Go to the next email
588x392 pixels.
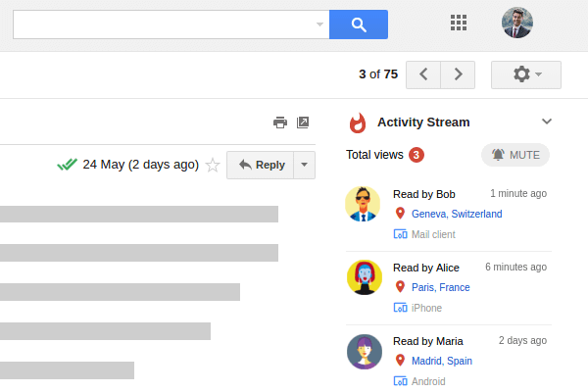point(458,74)
